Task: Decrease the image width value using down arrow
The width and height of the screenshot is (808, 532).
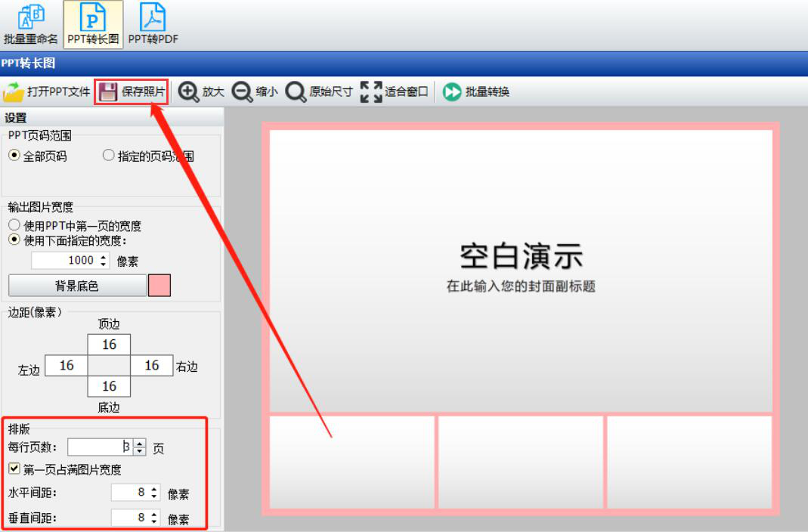Action: [104, 264]
